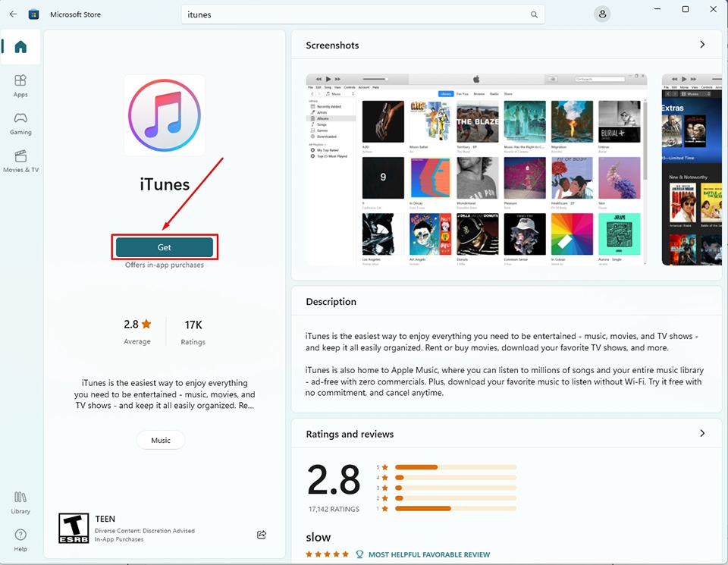Open Movies & TV section
The height and width of the screenshot is (565, 728).
coord(20,161)
